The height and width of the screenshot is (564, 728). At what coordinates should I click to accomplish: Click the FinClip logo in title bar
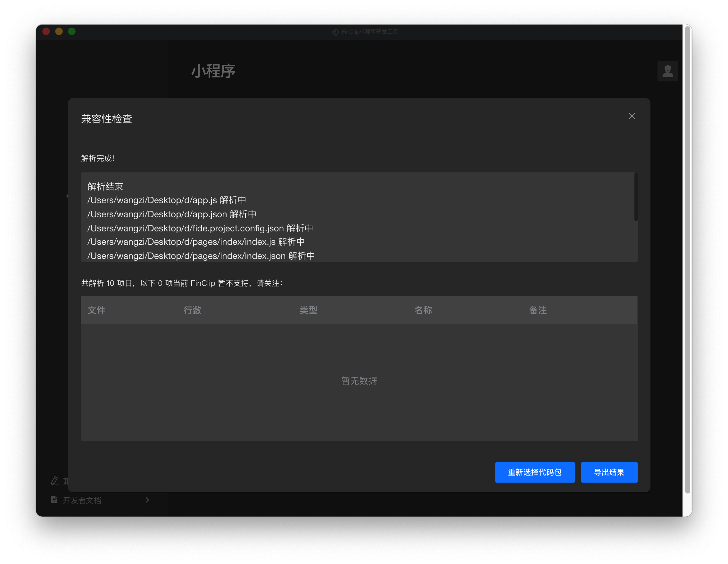(x=335, y=32)
